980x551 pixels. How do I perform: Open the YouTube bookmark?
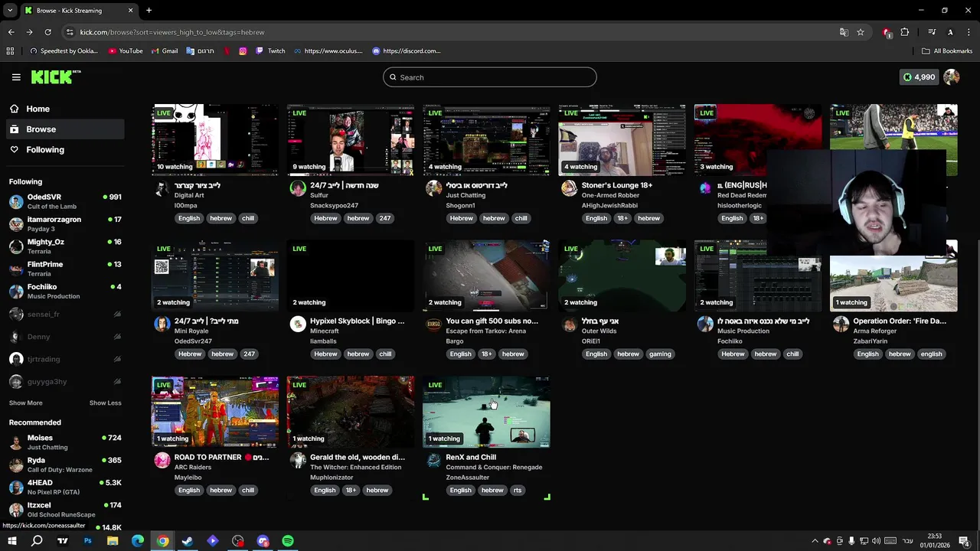pyautogui.click(x=126, y=51)
